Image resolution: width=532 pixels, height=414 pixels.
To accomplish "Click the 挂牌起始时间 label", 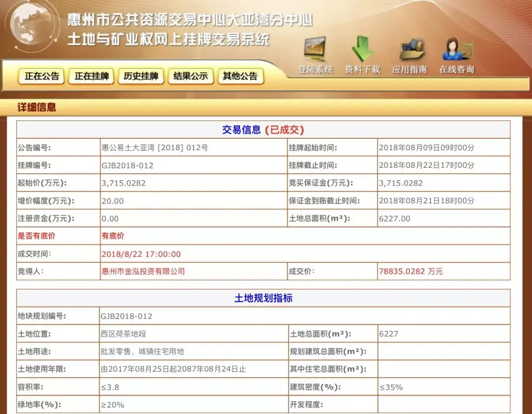I will (313, 148).
